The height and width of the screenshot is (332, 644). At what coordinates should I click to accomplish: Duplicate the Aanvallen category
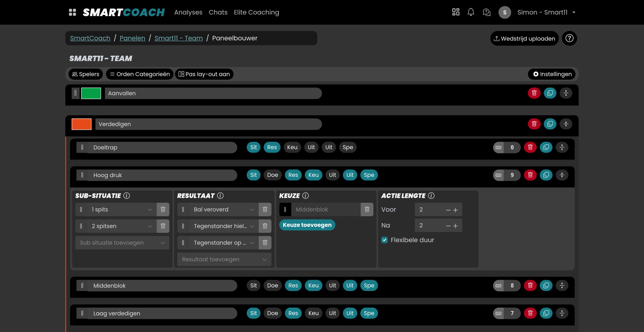coord(550,93)
